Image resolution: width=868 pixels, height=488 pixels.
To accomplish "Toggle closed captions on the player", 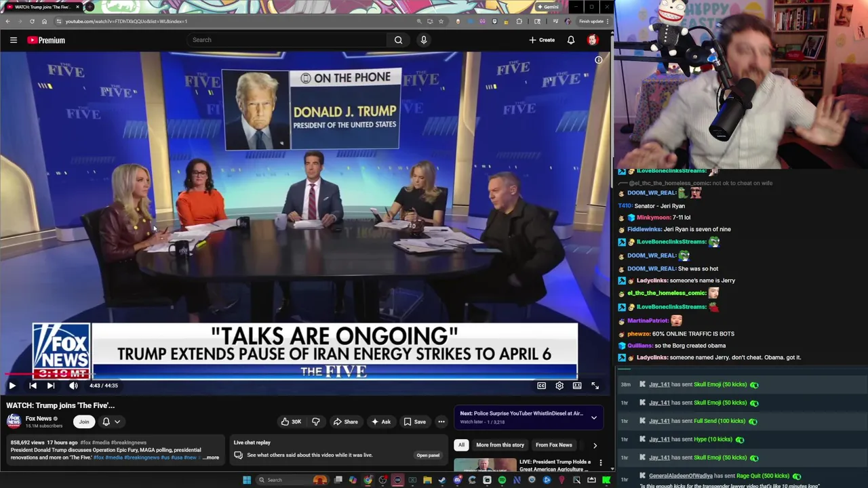I will [x=541, y=386].
